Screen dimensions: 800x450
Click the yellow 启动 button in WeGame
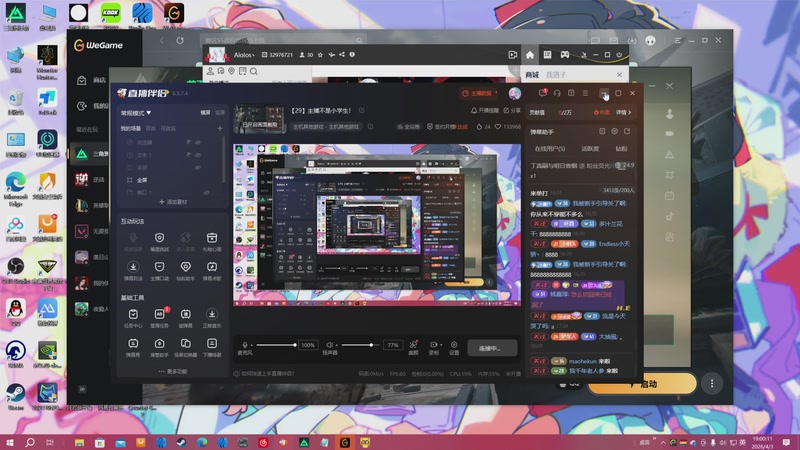[642, 384]
